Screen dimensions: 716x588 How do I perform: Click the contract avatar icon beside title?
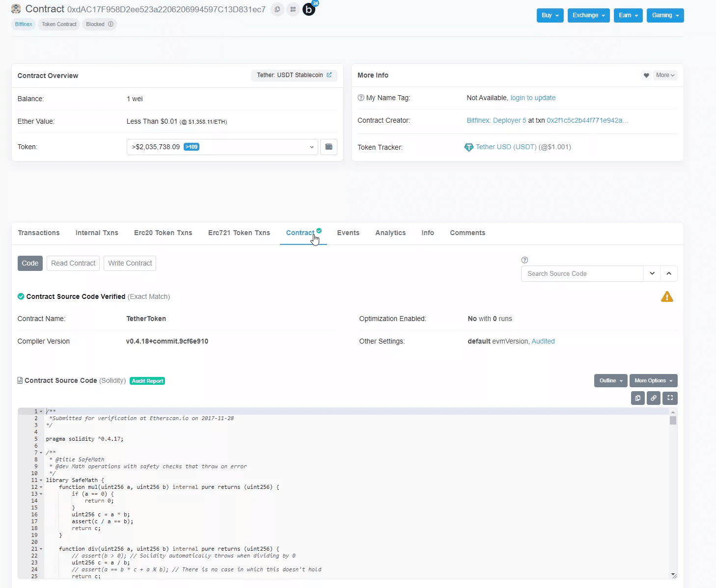coord(16,9)
